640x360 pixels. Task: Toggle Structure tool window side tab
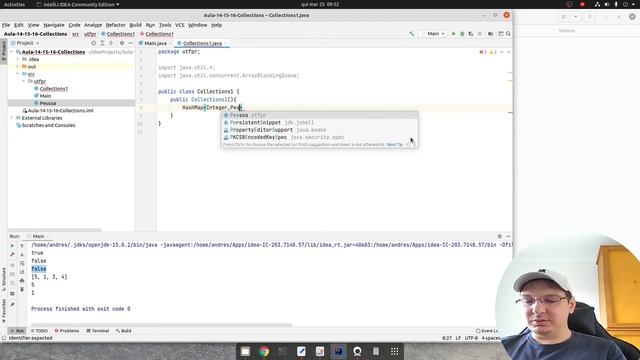[4, 278]
